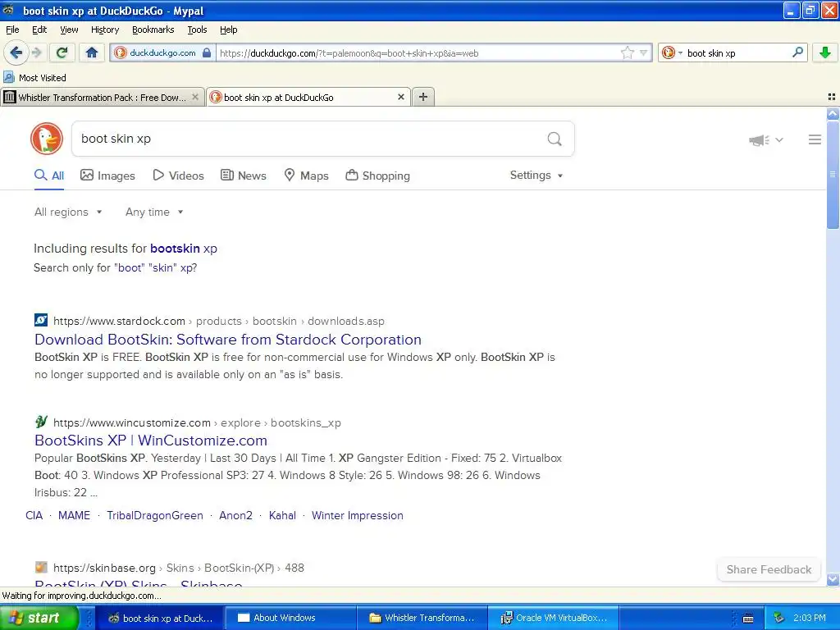The height and width of the screenshot is (630, 840).
Task: Click the lock security icon in address bar
Action: [206, 52]
